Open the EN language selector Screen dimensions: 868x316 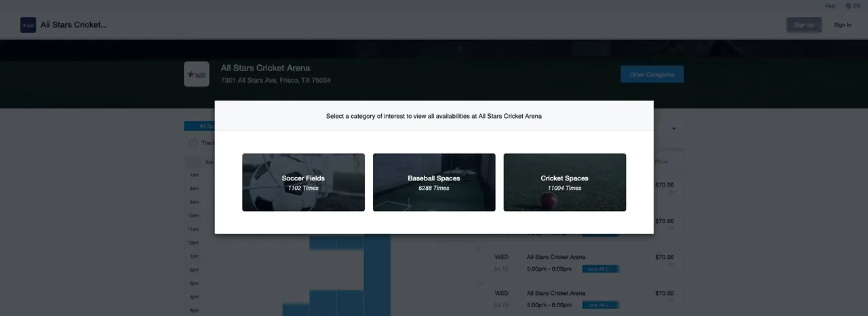point(856,5)
